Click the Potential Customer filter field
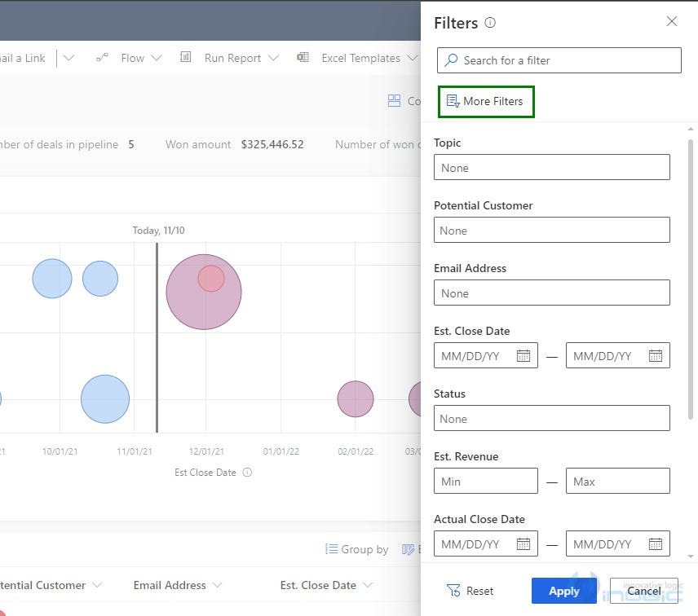Image resolution: width=698 pixels, height=616 pixels. click(551, 230)
